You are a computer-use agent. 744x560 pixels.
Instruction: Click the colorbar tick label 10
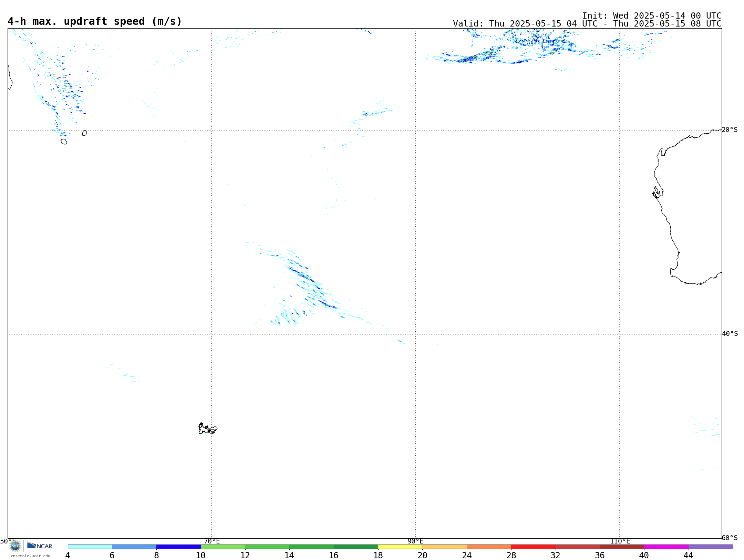[x=201, y=555]
